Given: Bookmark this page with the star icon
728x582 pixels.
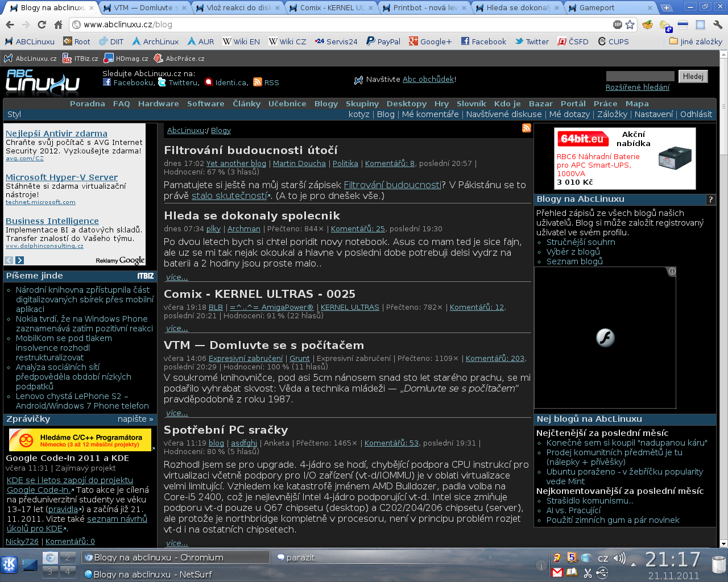Looking at the screenshot, I should click(630, 24).
